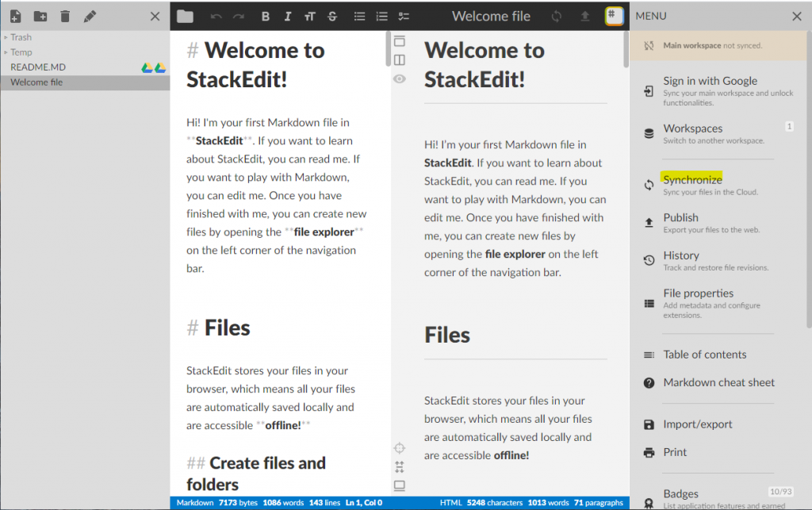Apply bold formatting
The image size is (812, 510).
tap(266, 17)
